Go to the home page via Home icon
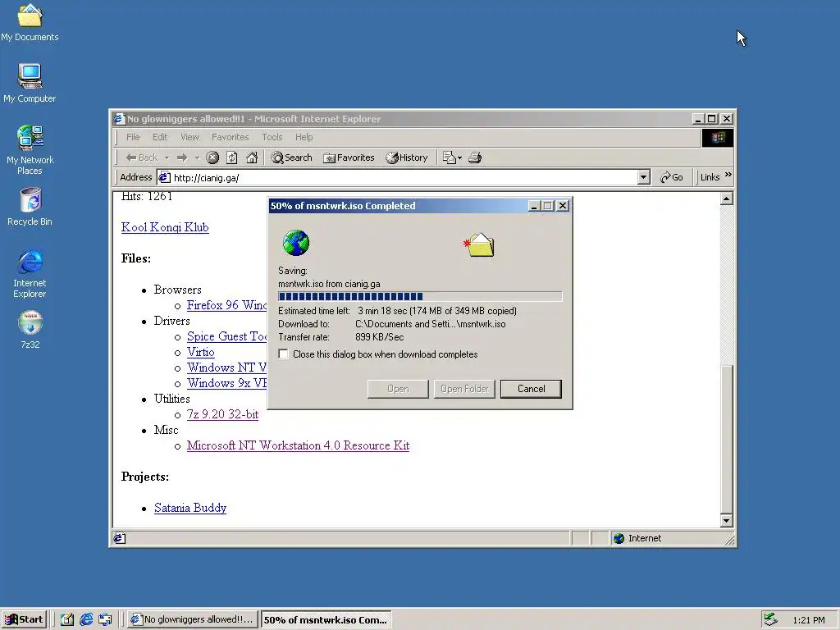The image size is (840, 630). click(x=252, y=157)
